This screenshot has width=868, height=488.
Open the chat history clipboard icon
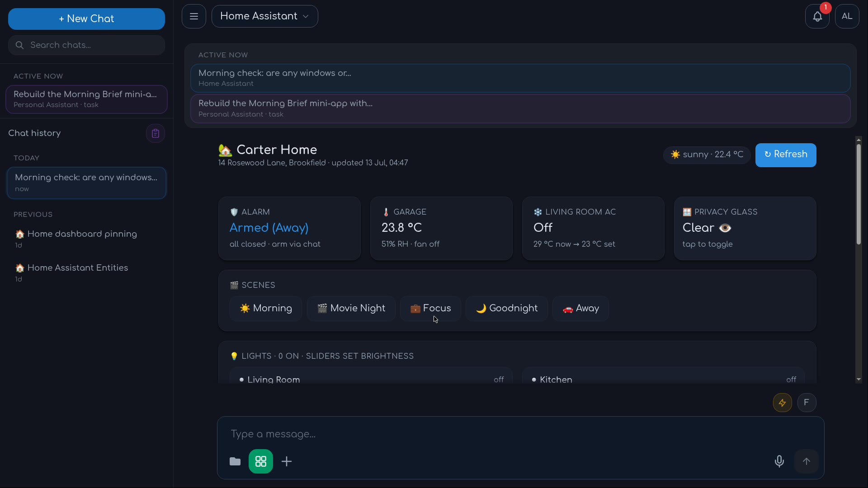[155, 133]
